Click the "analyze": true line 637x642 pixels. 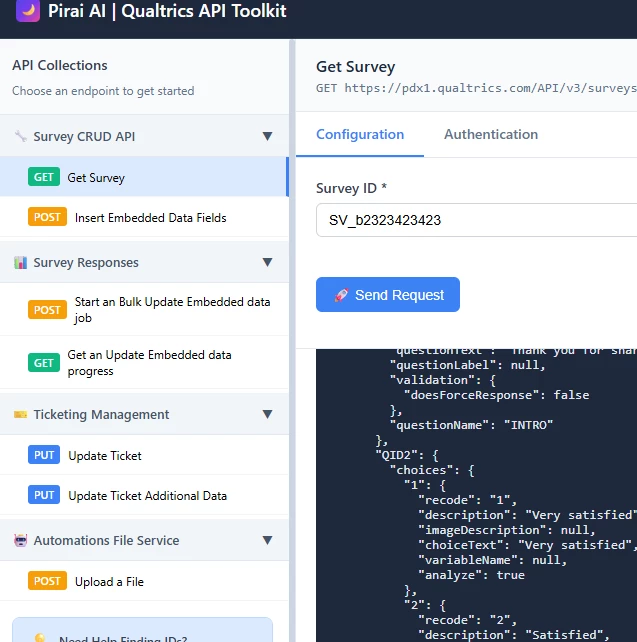[x=471, y=575]
